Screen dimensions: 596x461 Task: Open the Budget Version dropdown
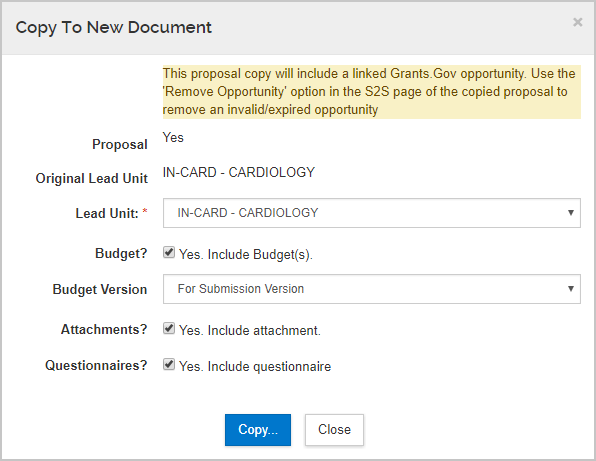coord(371,289)
